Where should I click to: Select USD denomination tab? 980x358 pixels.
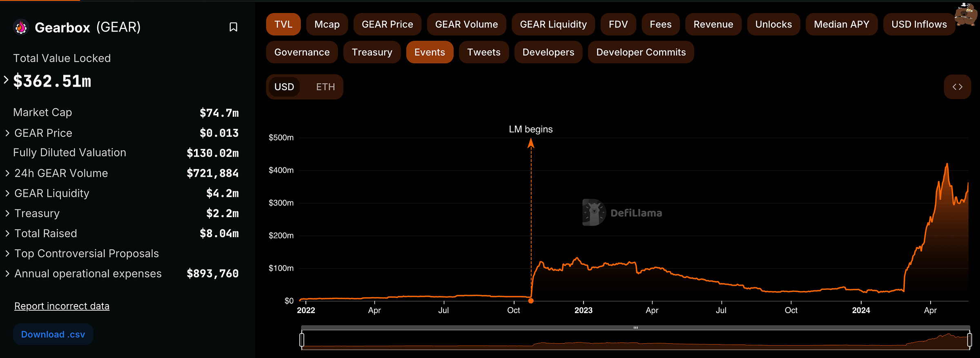284,87
